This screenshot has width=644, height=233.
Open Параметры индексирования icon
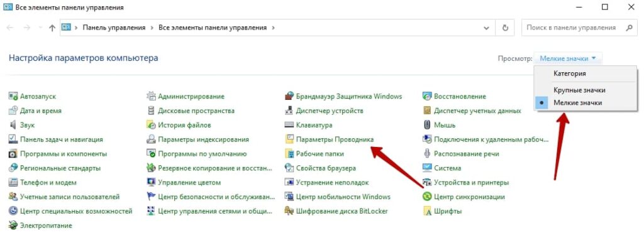151,139
